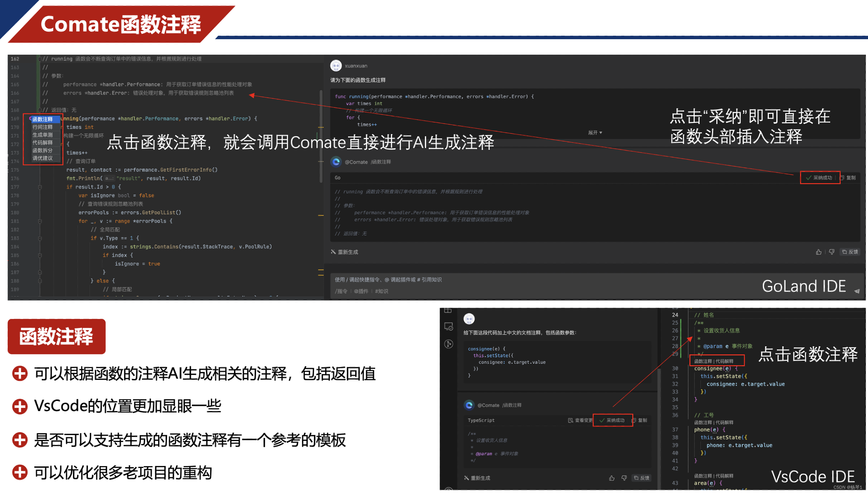Image resolution: width=868 pixels, height=493 pixels.
Task: Copy the Go code block with 复制
Action: (x=848, y=178)
